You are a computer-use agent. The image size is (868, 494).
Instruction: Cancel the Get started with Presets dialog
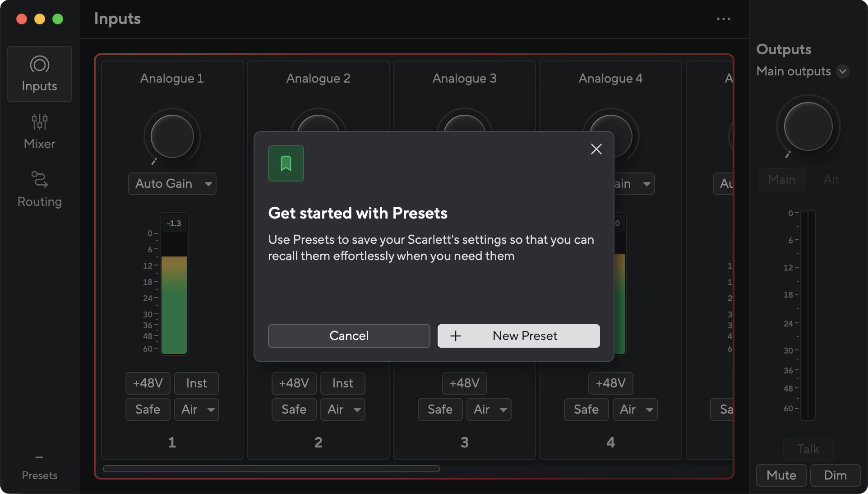pyautogui.click(x=349, y=336)
